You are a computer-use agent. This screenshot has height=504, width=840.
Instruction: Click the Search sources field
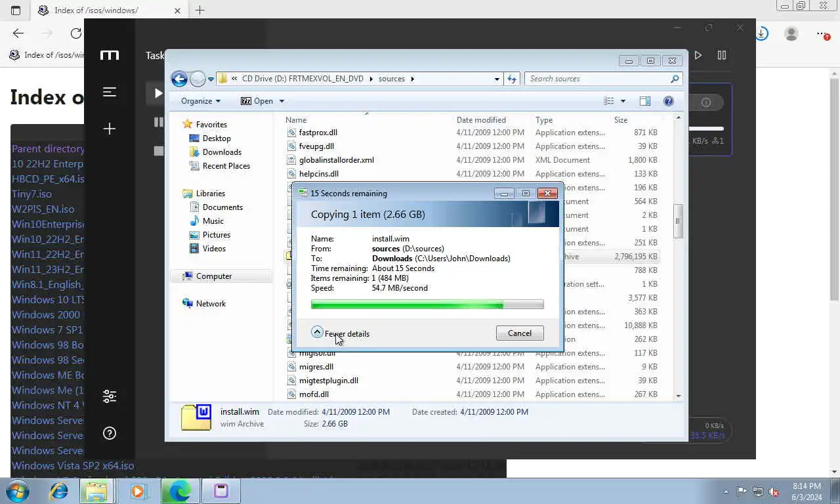tap(603, 79)
